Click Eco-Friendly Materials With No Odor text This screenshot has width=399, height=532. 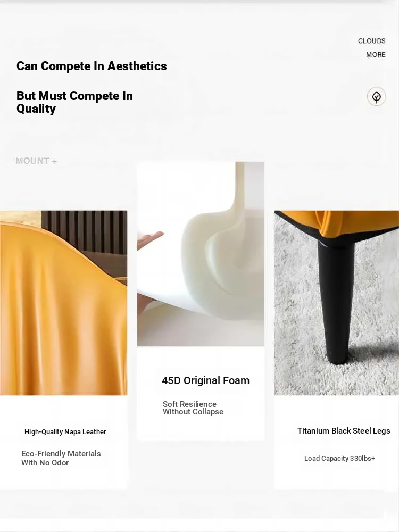pos(61,458)
